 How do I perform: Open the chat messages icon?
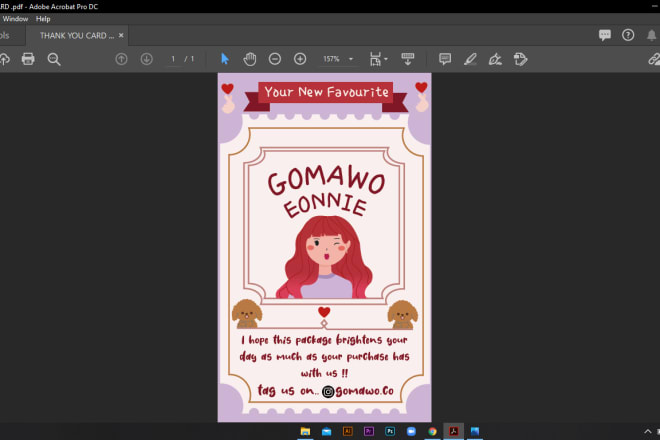click(605, 35)
